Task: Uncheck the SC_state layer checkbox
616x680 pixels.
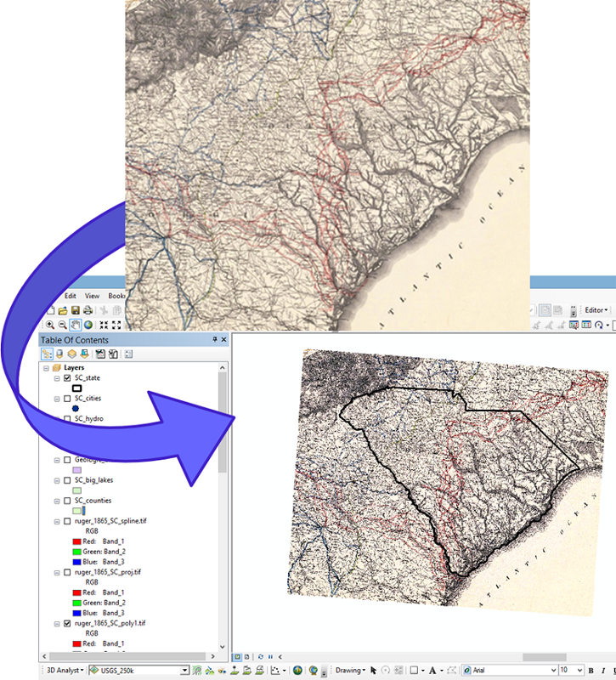Action: (x=67, y=377)
